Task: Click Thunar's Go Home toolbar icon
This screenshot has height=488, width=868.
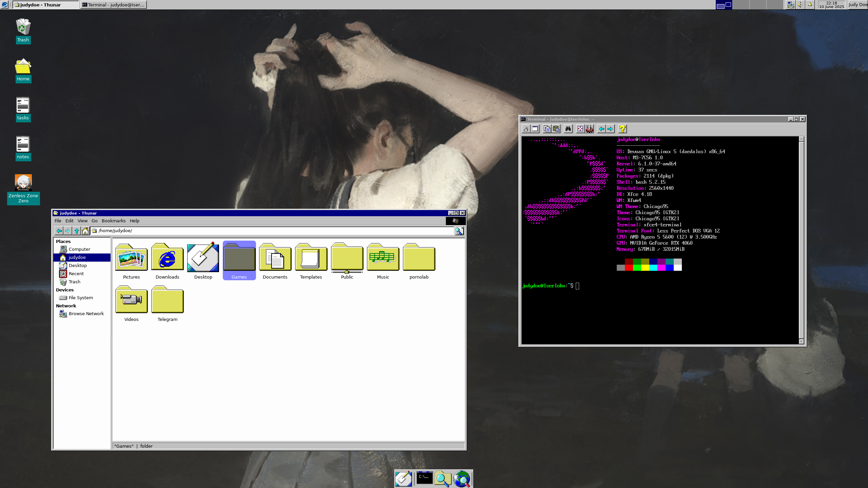Action: [x=85, y=231]
